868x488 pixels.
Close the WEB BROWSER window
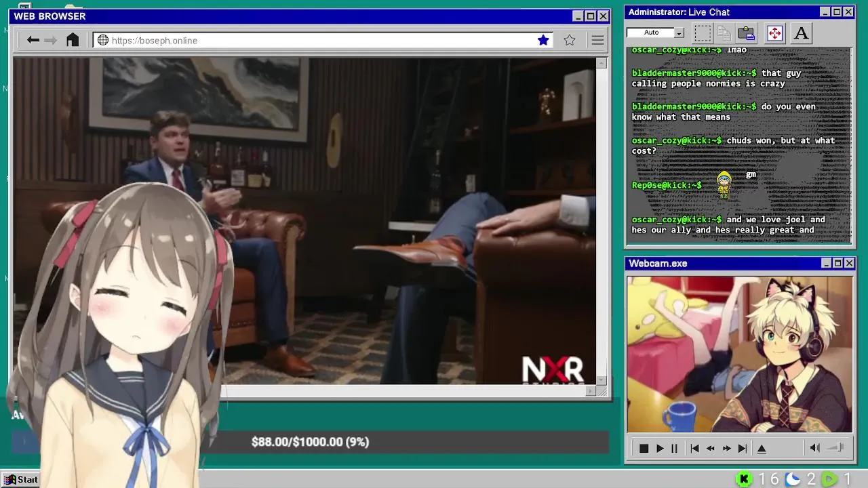[603, 16]
